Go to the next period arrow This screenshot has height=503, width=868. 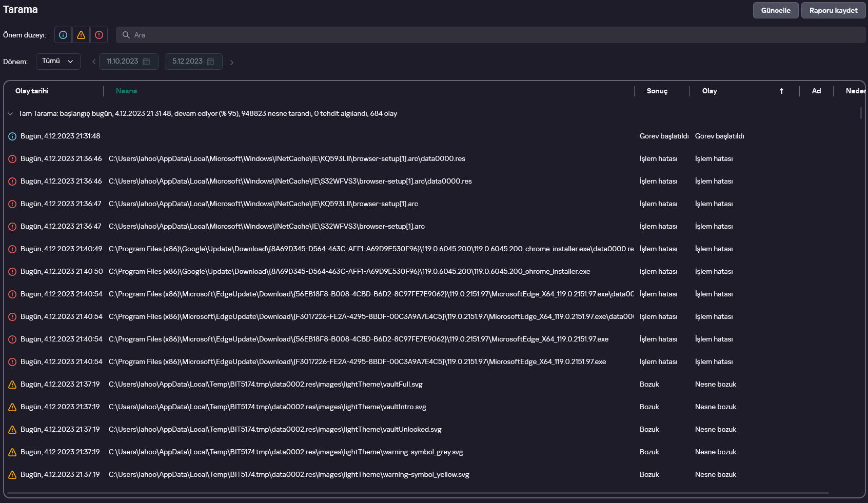(232, 62)
